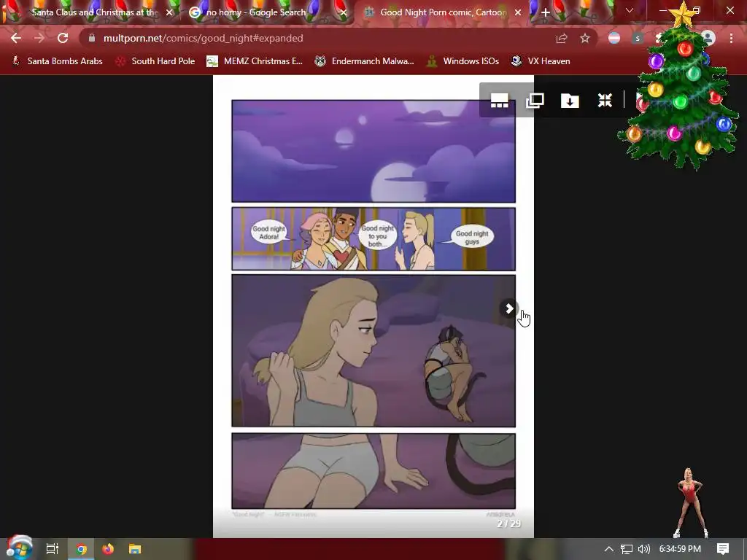The width and height of the screenshot is (747, 560).
Task: Open File Explorer from the taskbar
Action: point(135,549)
